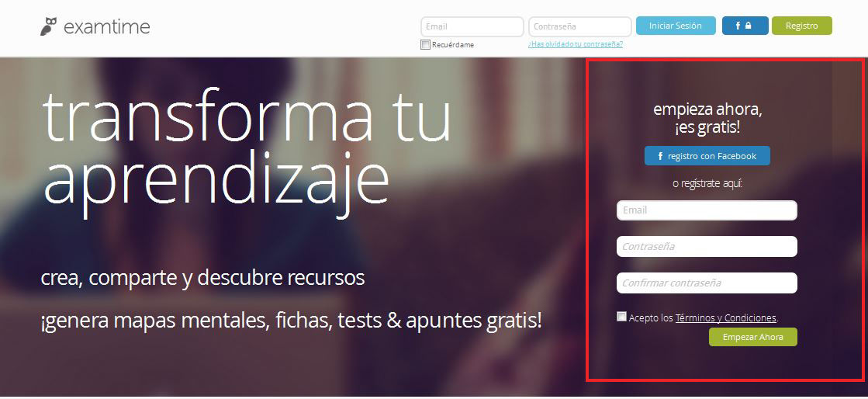The height and width of the screenshot is (399, 868).
Task: Check the Acepto los Términos checkbox
Action: click(x=621, y=317)
